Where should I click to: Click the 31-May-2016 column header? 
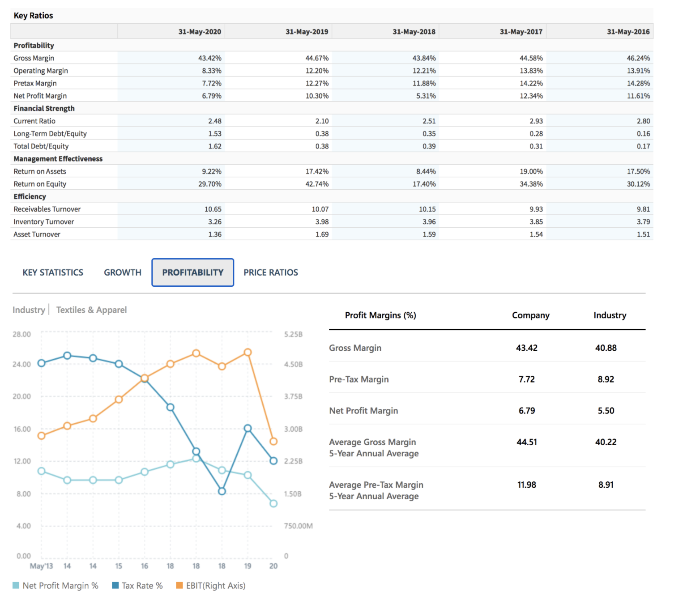click(628, 31)
